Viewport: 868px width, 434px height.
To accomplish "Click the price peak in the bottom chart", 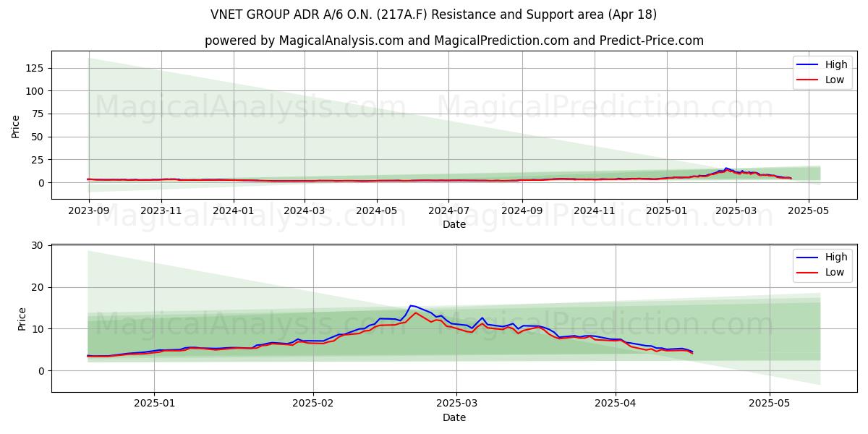I will coord(411,305).
